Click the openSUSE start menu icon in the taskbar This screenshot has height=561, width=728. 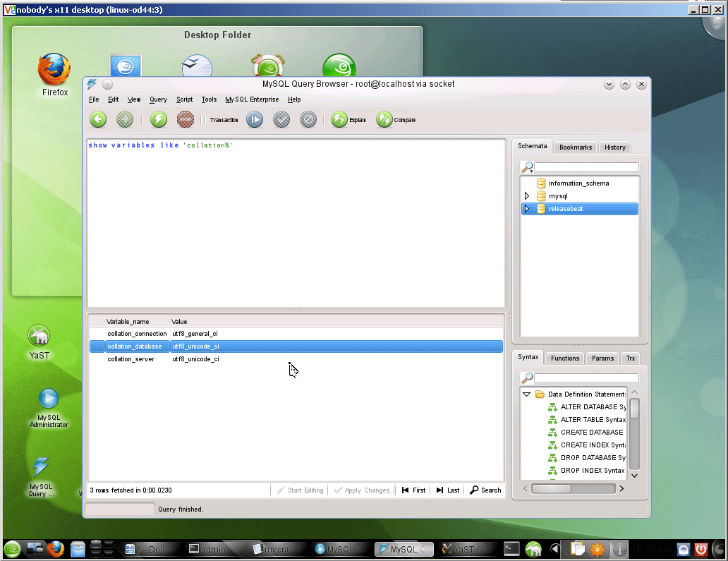pos(13,550)
